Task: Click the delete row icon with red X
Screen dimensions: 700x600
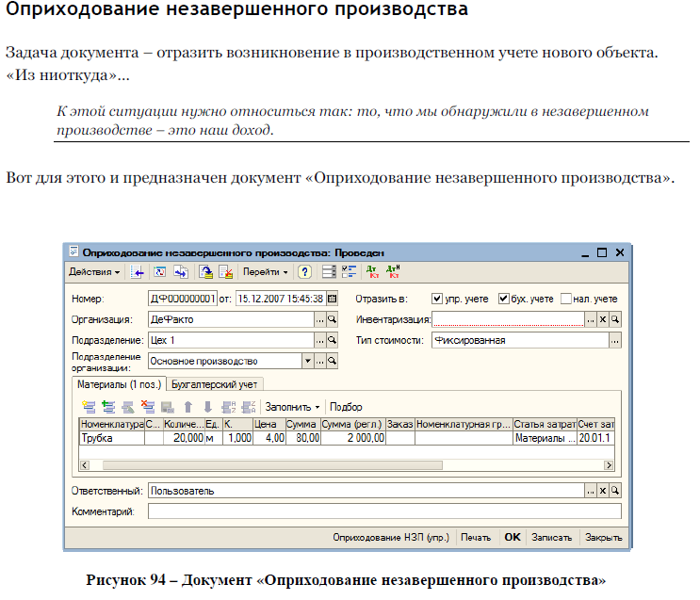Action: [x=148, y=407]
